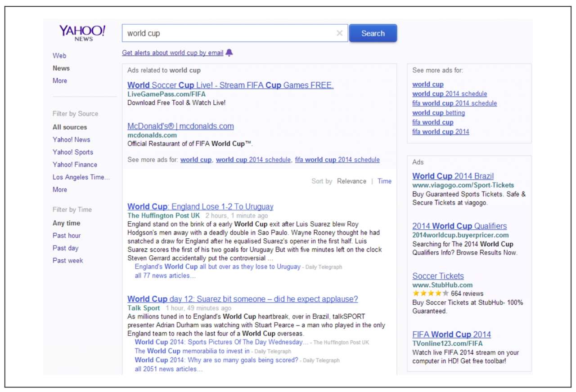
Task: Sort results by Relevance
Action: click(351, 181)
